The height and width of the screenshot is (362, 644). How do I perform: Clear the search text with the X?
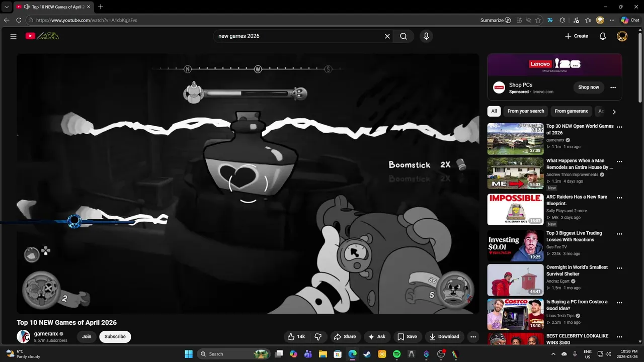[387, 36]
